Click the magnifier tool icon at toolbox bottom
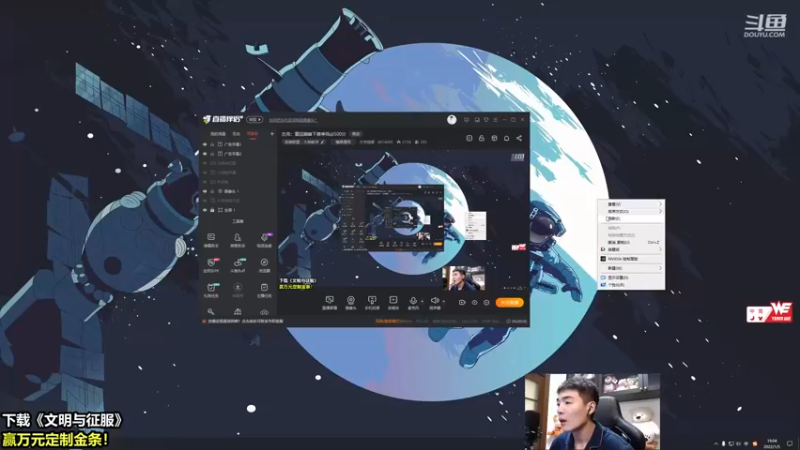 click(x=211, y=312)
